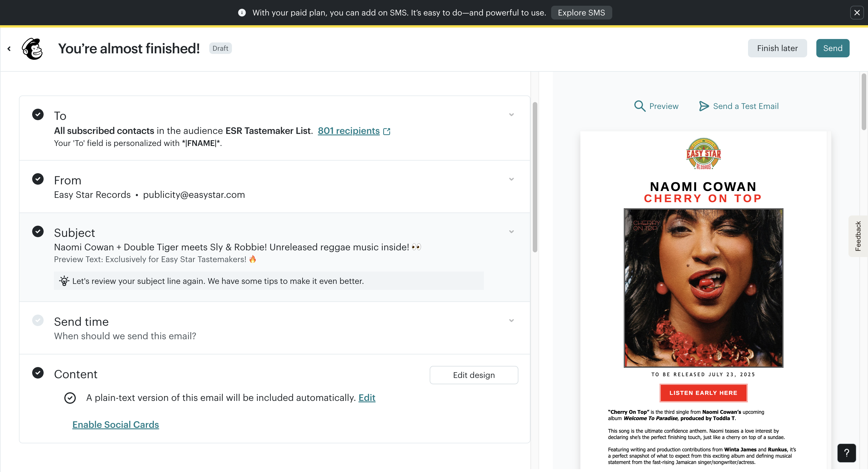This screenshot has height=472, width=868.
Task: Expand the Send time section chevron
Action: (x=511, y=321)
